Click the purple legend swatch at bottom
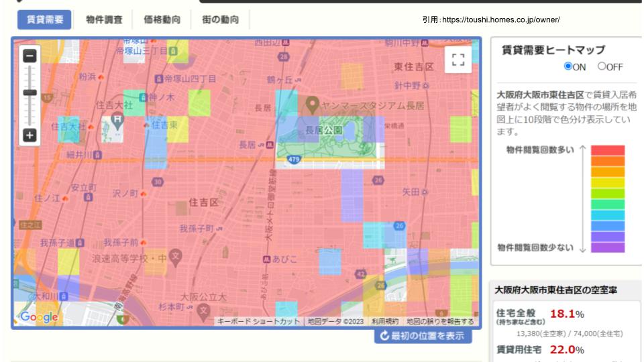644x362 pixels. pyautogui.click(x=608, y=247)
